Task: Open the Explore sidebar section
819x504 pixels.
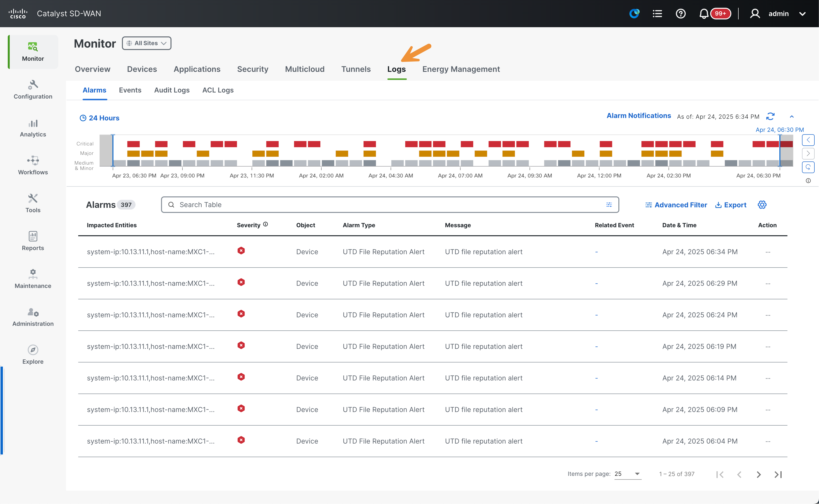Action: (x=33, y=355)
